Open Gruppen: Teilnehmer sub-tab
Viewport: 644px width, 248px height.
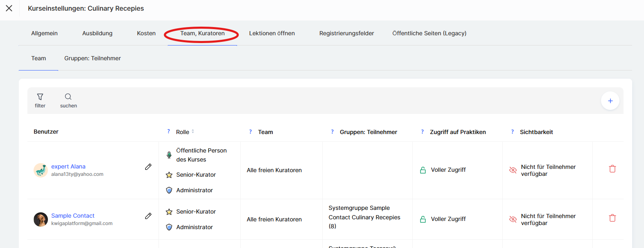(93, 58)
